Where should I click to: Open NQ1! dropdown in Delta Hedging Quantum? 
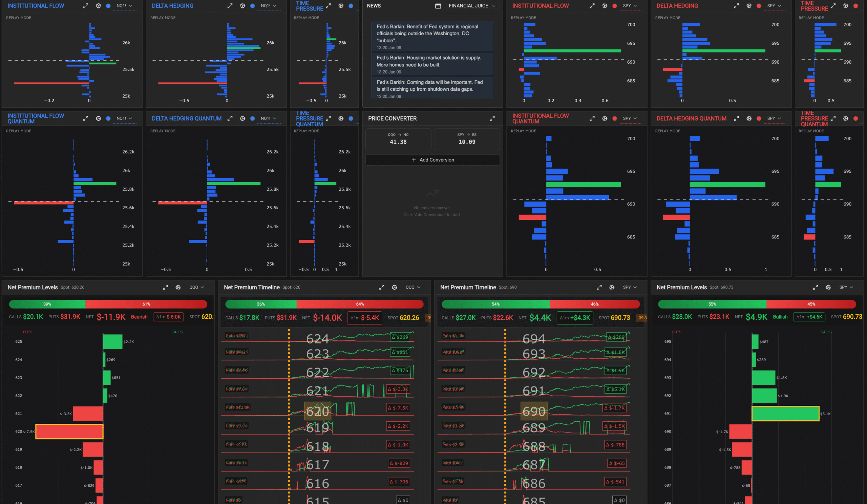268,118
